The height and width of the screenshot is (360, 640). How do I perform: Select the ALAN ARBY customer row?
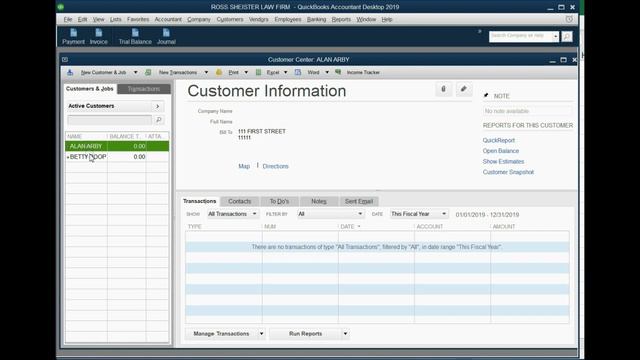pyautogui.click(x=117, y=146)
